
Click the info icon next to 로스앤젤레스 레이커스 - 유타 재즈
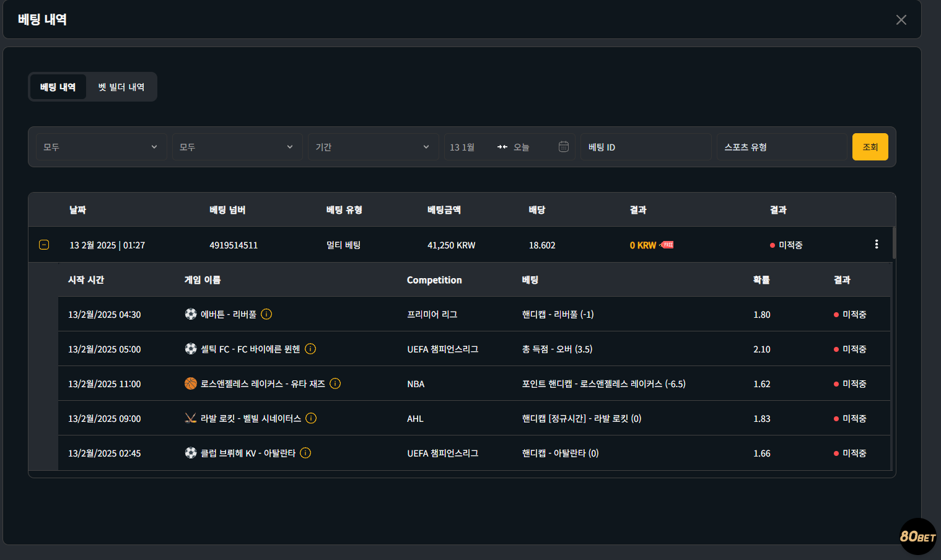tap(335, 383)
